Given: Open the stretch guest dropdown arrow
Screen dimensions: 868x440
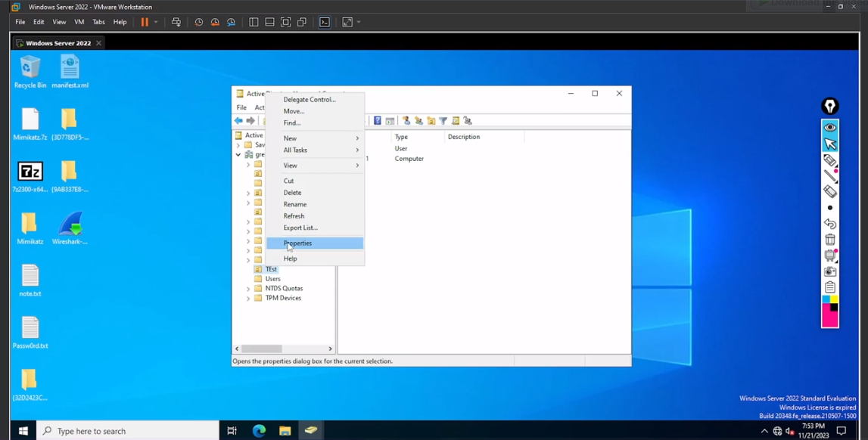Looking at the screenshot, I should pyautogui.click(x=359, y=22).
